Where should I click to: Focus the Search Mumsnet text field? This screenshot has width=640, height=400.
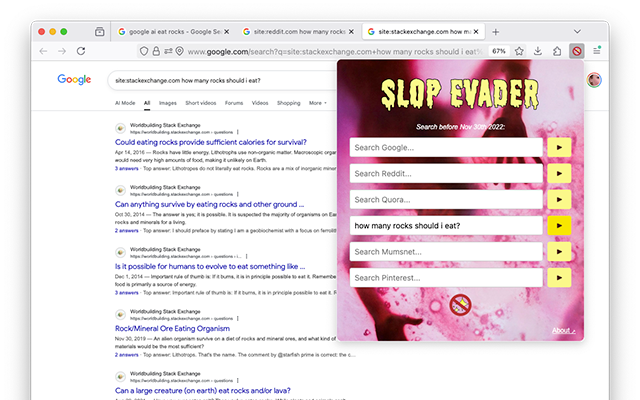(x=446, y=251)
